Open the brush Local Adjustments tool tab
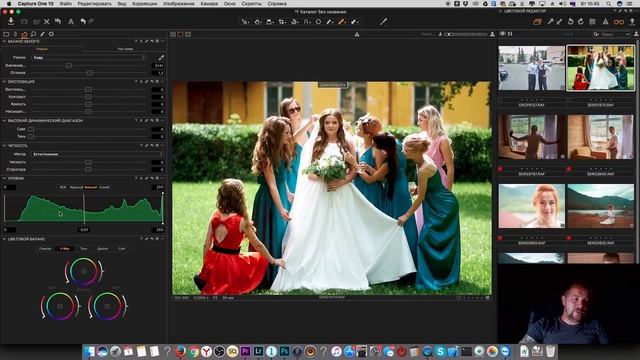Viewport: 640px width, 360px height. 42,34
